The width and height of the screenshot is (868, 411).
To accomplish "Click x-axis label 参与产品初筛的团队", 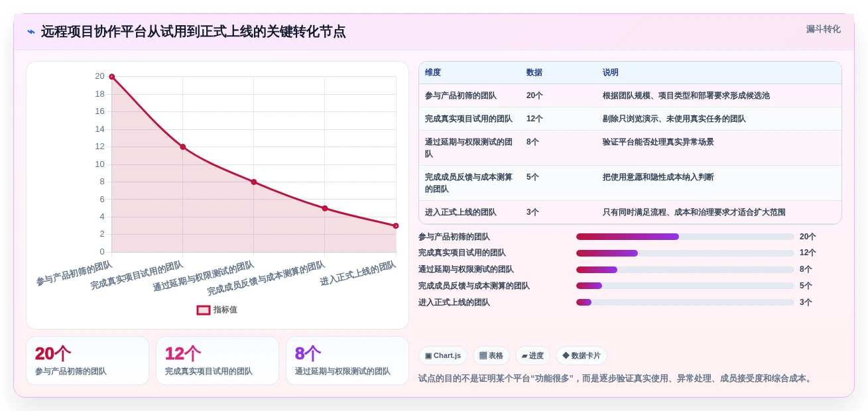I will tap(74, 273).
